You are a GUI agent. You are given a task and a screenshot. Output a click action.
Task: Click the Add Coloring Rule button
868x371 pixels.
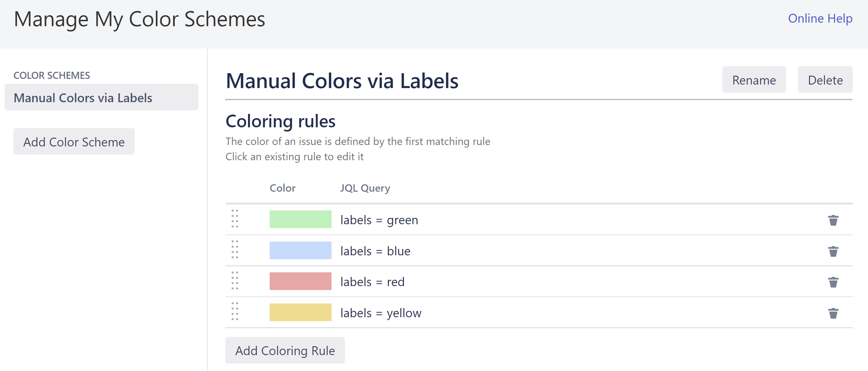[285, 350]
